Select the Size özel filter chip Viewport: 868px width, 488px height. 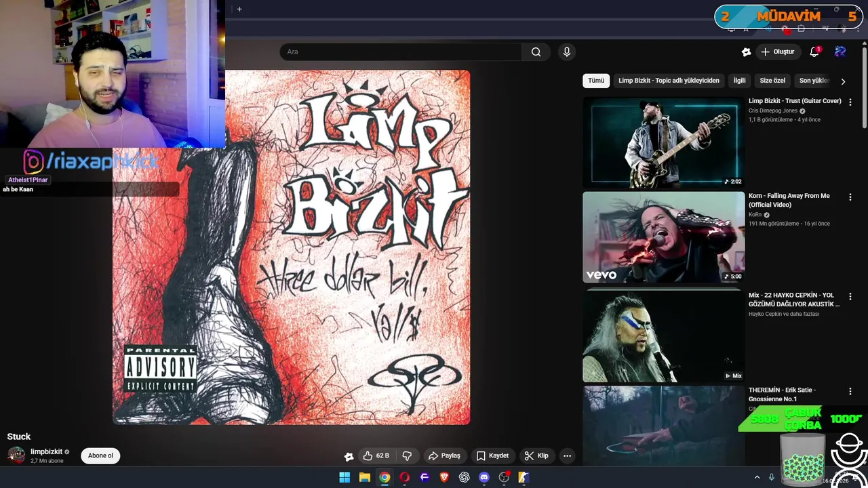pos(772,81)
